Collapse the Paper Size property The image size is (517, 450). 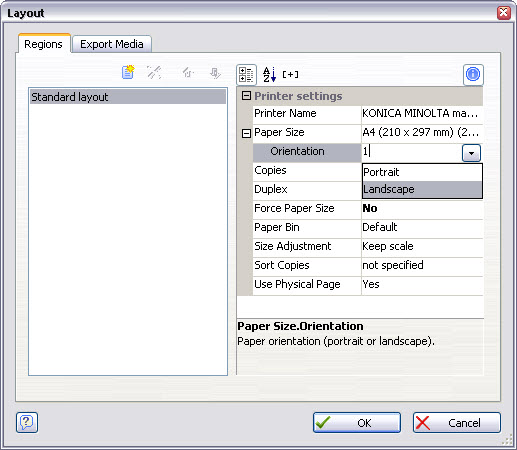click(246, 134)
